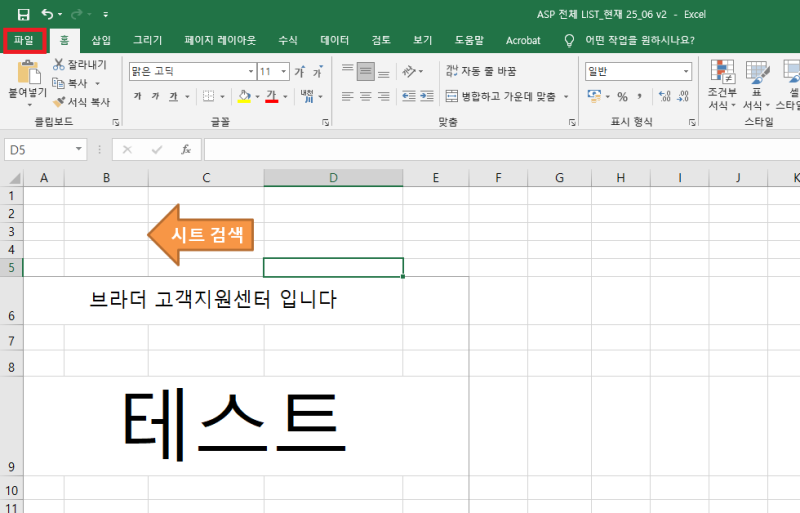Image resolution: width=800 pixels, height=513 pixels.
Task: Click the undo arrow icon
Action: 47,14
